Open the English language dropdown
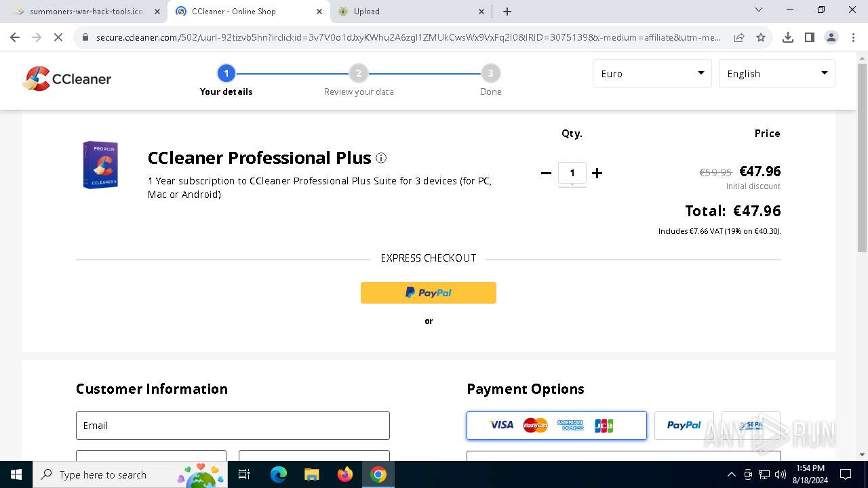The width and height of the screenshot is (868, 488). (777, 73)
